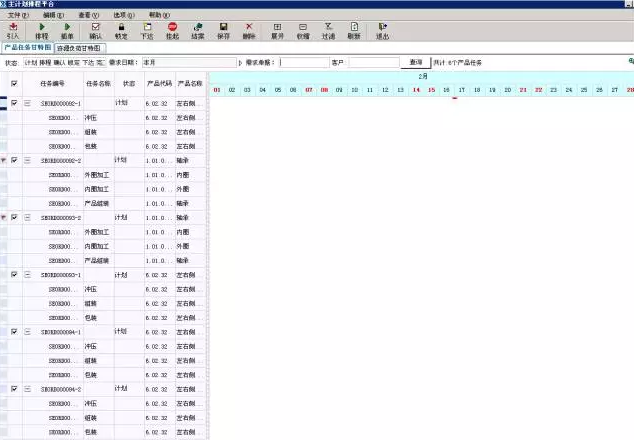The image size is (634, 440).
Task: Uncheck the checkbox for task 092-1
Action: click(14, 103)
